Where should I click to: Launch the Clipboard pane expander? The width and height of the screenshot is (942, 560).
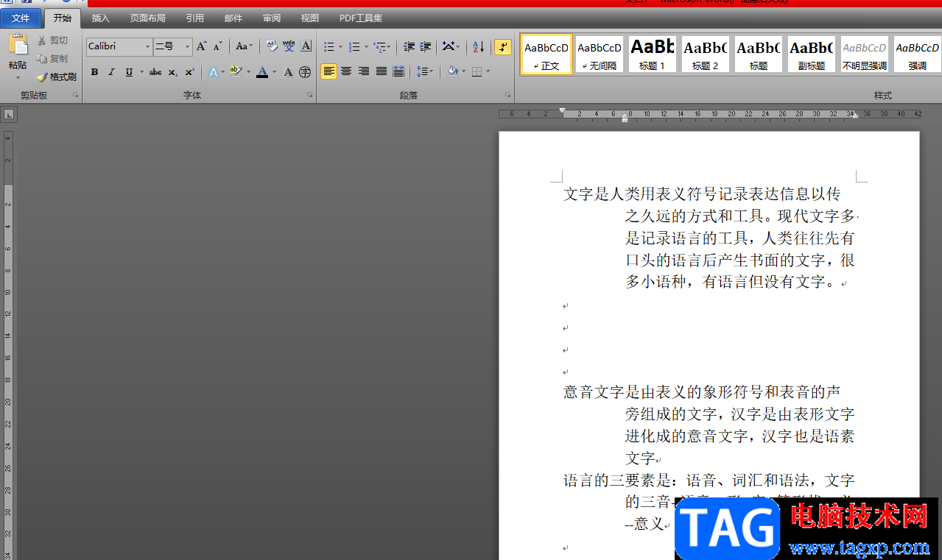click(75, 96)
